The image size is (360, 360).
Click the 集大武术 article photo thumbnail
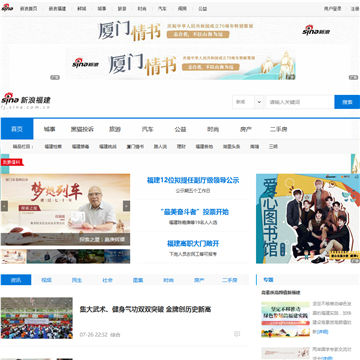(37, 318)
